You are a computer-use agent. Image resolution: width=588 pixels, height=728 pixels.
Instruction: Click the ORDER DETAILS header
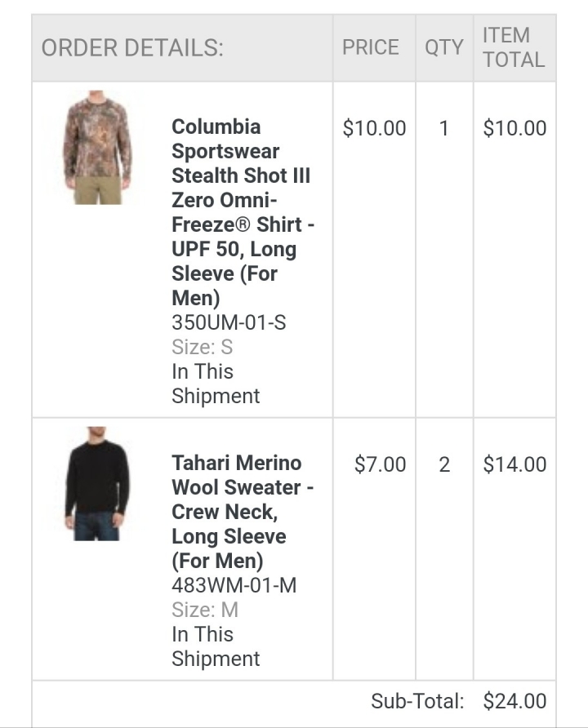[132, 48]
